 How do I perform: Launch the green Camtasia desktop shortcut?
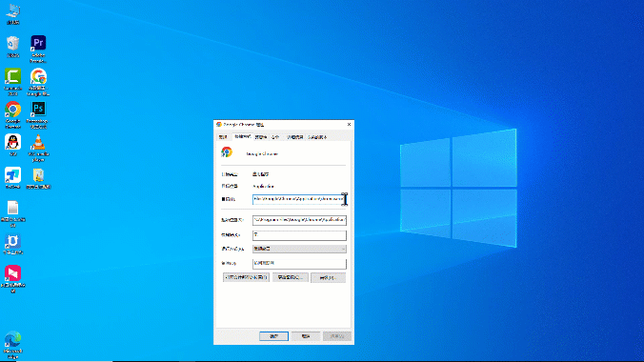[13, 82]
